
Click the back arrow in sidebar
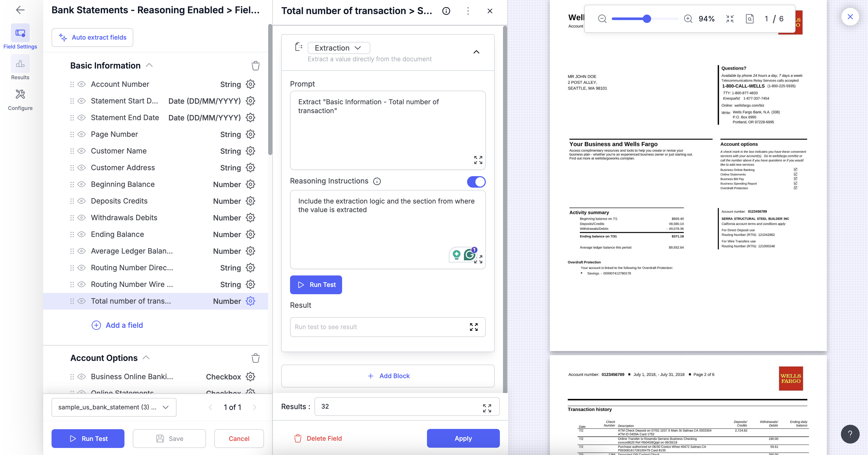point(20,10)
